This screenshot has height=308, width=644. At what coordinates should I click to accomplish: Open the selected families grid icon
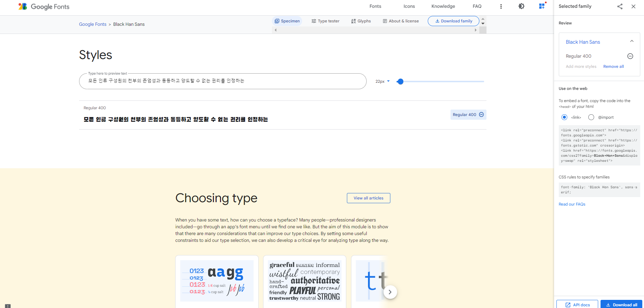542,6
